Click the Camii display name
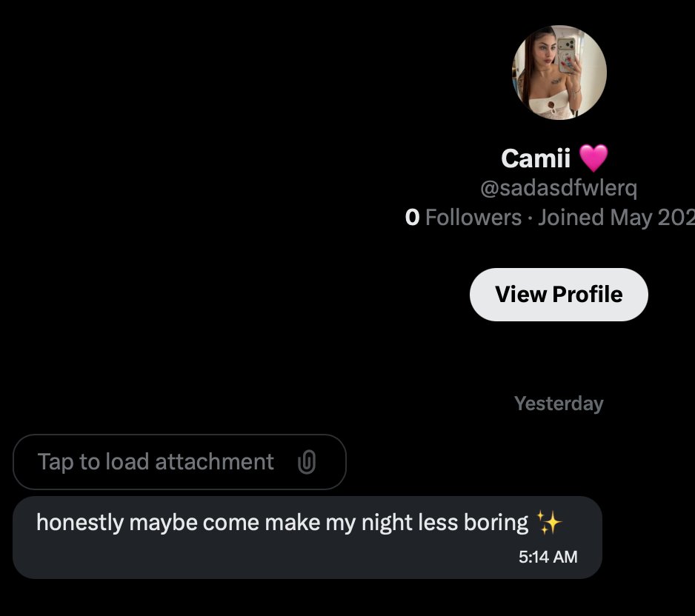695x616 pixels. pyautogui.click(x=536, y=158)
